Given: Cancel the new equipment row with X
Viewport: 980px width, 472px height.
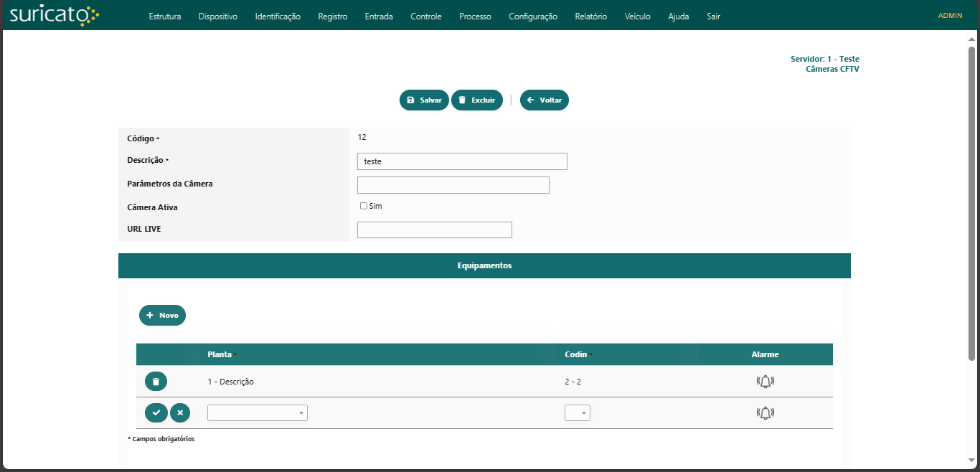Looking at the screenshot, I should tap(180, 412).
